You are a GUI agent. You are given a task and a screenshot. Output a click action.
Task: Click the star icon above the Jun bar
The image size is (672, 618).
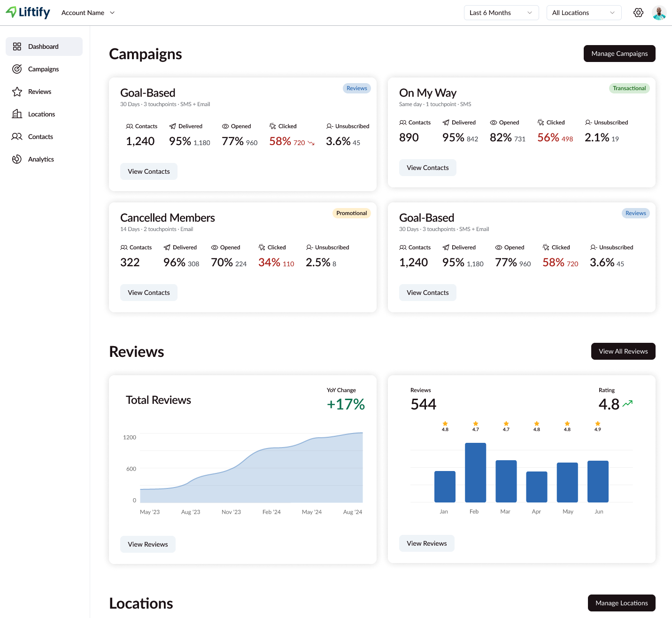(x=598, y=424)
